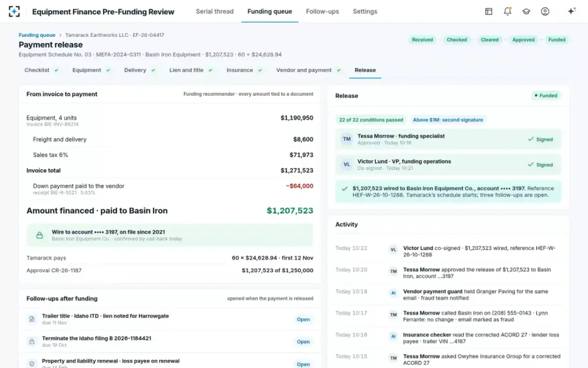Click Signed status for Victor Lund
The width and height of the screenshot is (588, 368).
point(540,165)
